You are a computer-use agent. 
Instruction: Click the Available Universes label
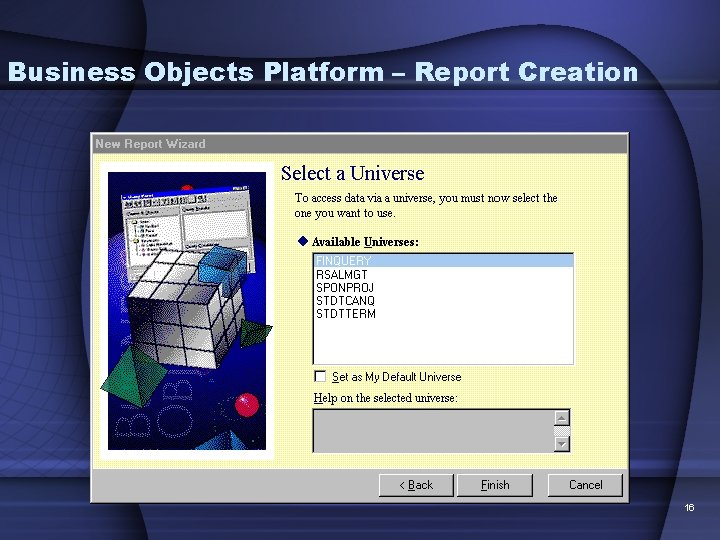click(365, 242)
